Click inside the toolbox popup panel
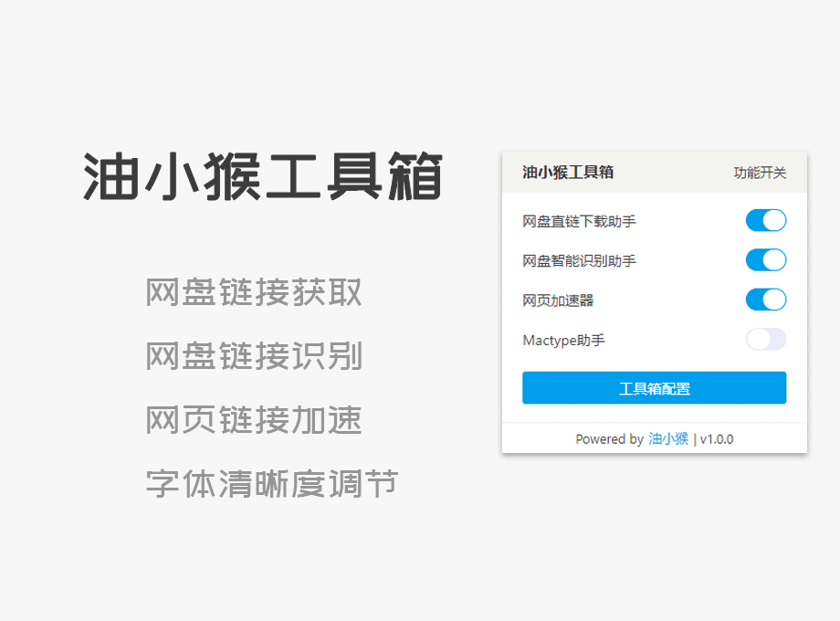Image resolution: width=840 pixels, height=621 pixels. [654, 301]
